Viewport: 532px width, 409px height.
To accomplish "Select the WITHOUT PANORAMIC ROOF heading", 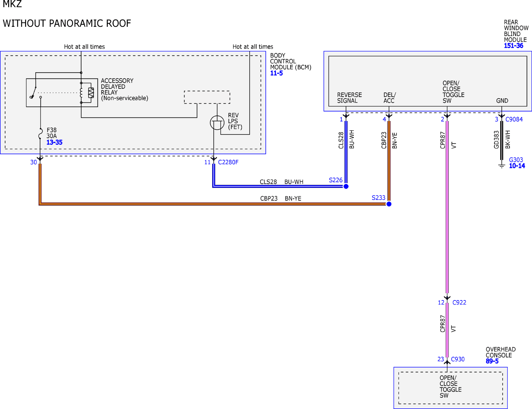I will click(x=67, y=23).
